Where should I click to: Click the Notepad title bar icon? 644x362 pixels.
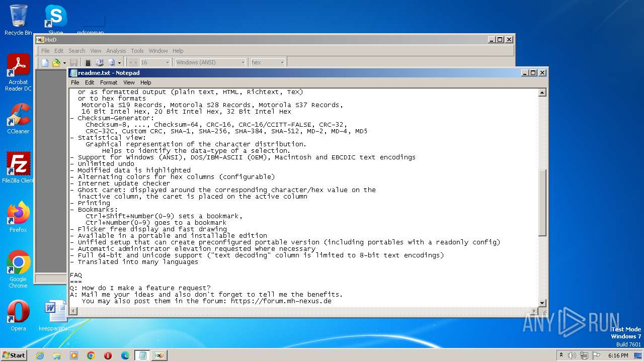[x=74, y=73]
